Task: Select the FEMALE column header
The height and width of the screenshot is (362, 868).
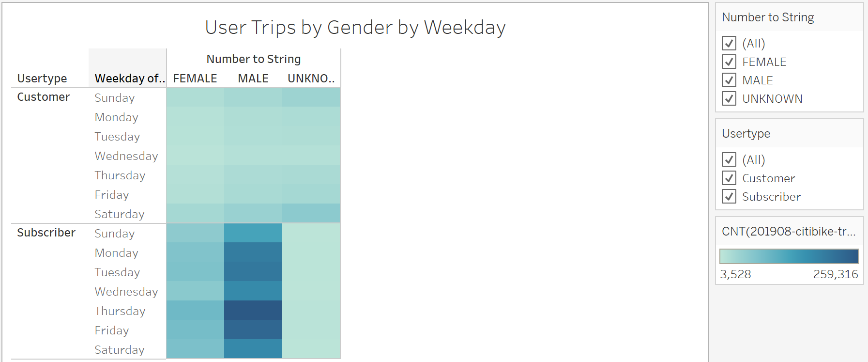Action: pos(195,78)
